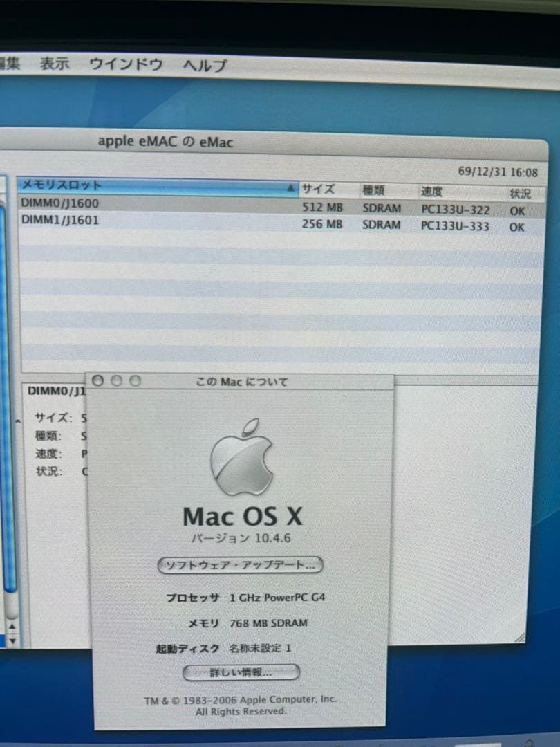Select the DIMM0/J1600 memory slot row

point(281,207)
